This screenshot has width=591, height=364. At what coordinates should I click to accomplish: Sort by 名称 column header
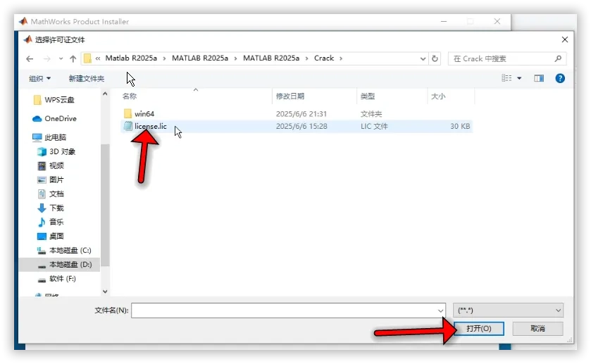click(x=130, y=96)
